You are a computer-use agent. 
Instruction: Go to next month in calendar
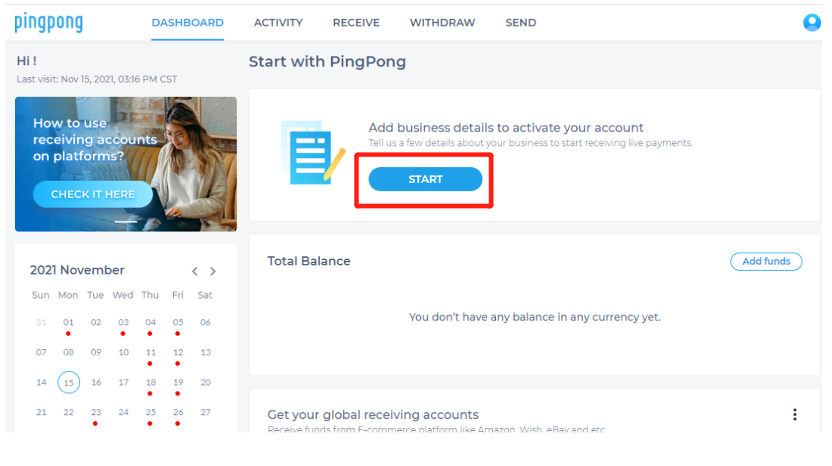pos(213,271)
